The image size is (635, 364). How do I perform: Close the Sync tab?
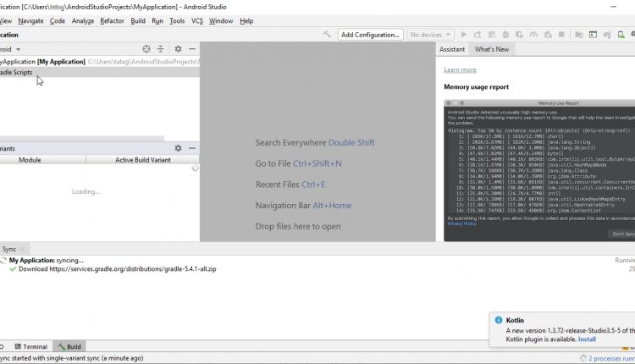tap(22, 249)
